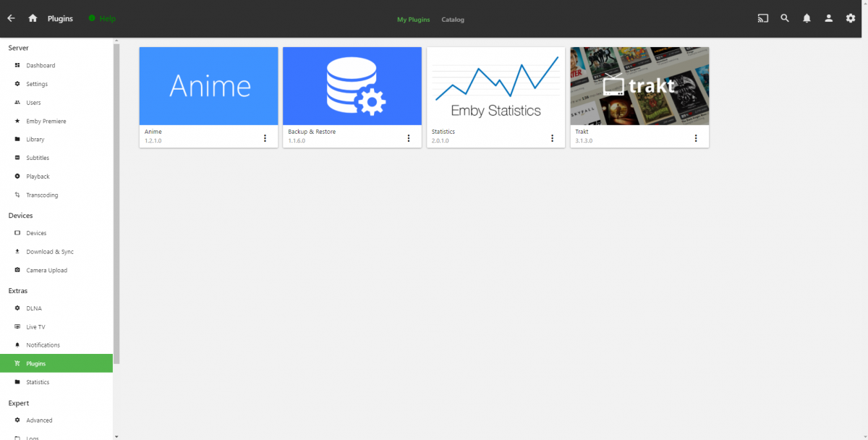
Task: Click the cast to device icon
Action: [763, 19]
